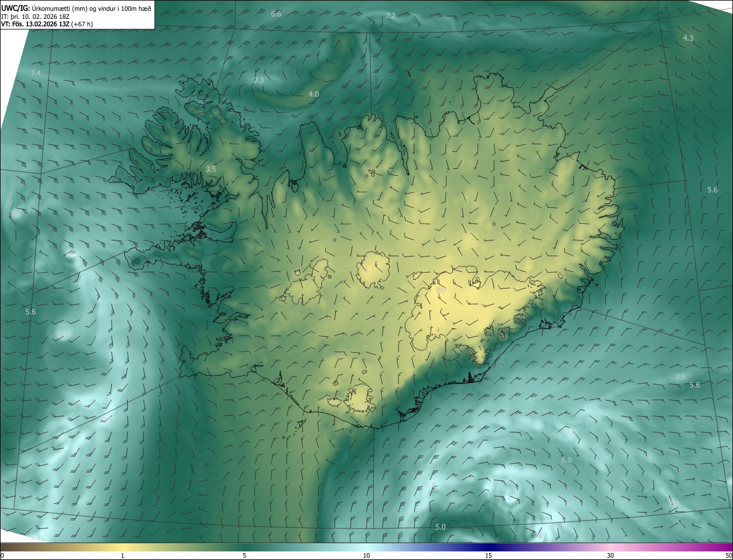Pick the yellow colorbar segment above tick 1
733x560 pixels.
[123, 547]
